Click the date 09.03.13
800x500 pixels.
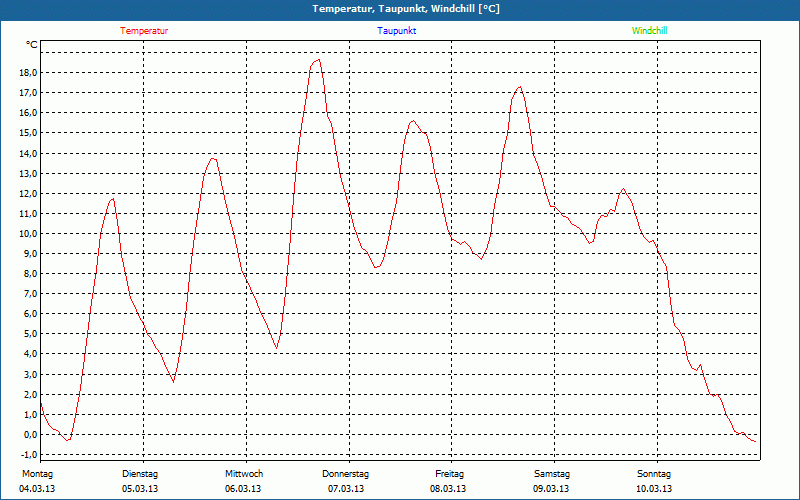pyautogui.click(x=551, y=489)
